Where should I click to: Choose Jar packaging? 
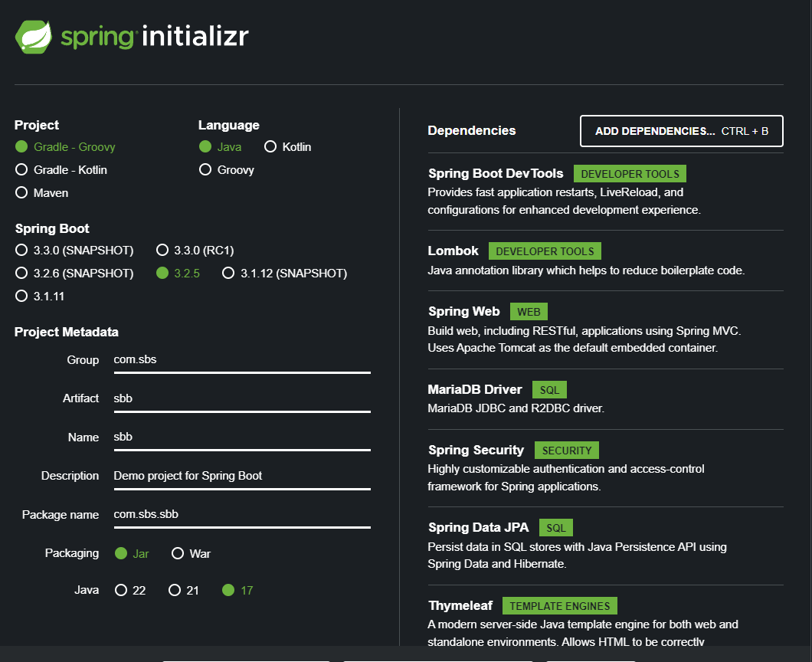tap(132, 554)
